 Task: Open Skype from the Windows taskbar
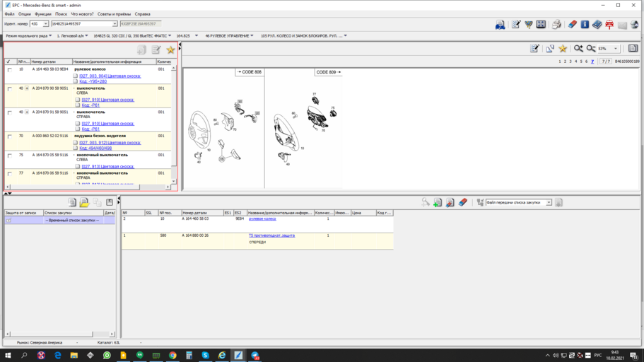click(x=205, y=356)
